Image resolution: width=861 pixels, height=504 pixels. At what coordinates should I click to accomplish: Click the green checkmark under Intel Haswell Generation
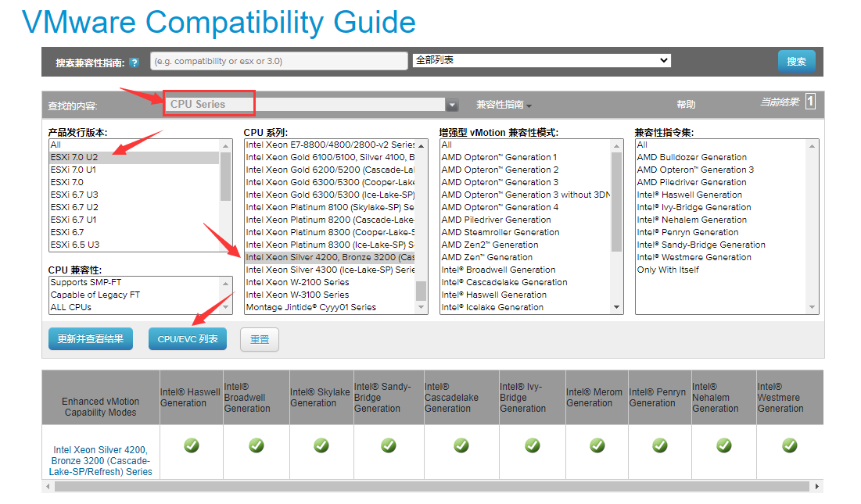click(192, 445)
